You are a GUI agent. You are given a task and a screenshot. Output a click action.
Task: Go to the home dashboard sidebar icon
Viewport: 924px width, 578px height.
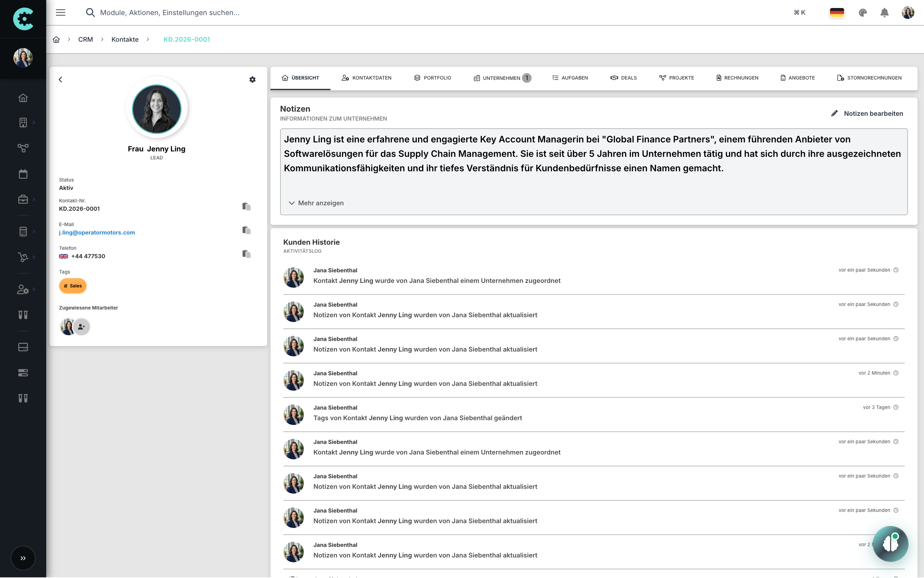click(x=23, y=98)
